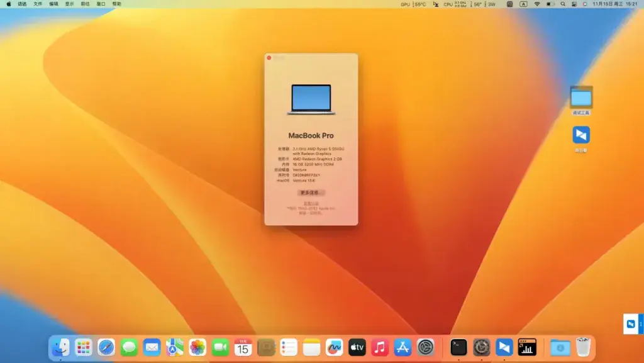The height and width of the screenshot is (363, 644).
Task: Open Calendar showing 15 in the Dock
Action: (x=243, y=348)
